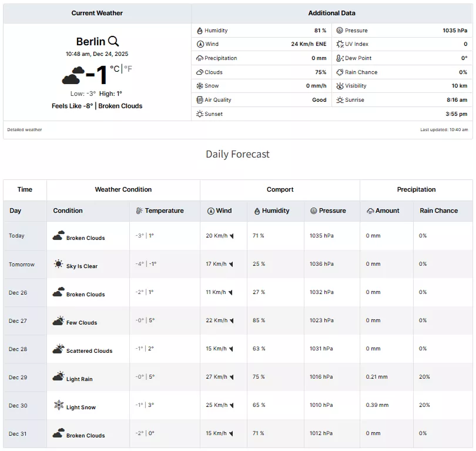Select Today's Broken Clouds weather icon
This screenshot has height=451, width=476.
[x=58, y=236]
